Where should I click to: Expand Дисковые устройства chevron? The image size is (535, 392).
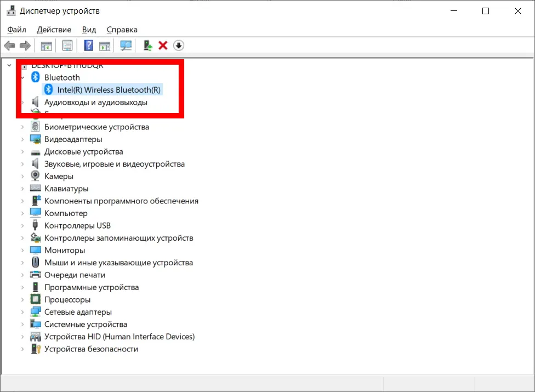(x=22, y=151)
